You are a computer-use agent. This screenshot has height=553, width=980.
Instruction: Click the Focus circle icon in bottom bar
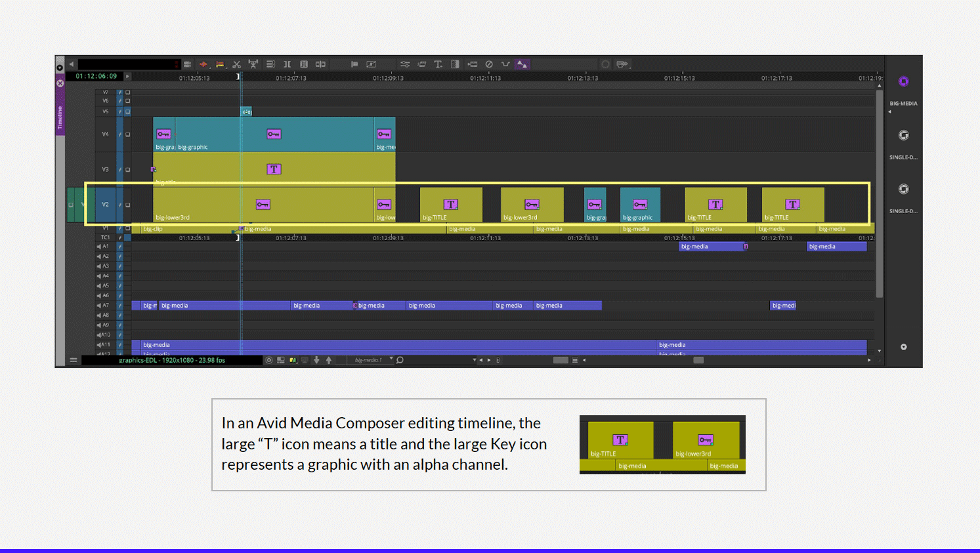tap(269, 360)
